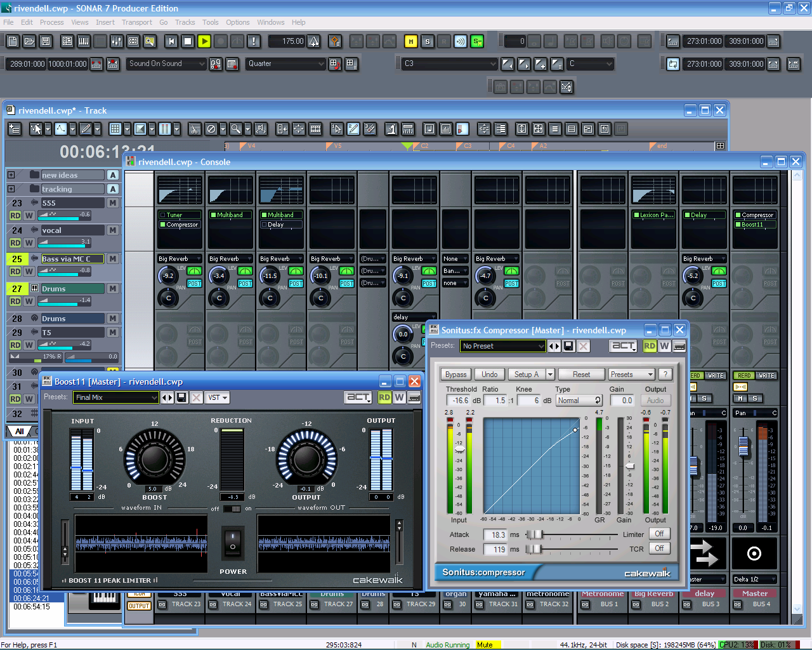Open the Process menu
Screen dimensions: 812x650
coord(51,22)
